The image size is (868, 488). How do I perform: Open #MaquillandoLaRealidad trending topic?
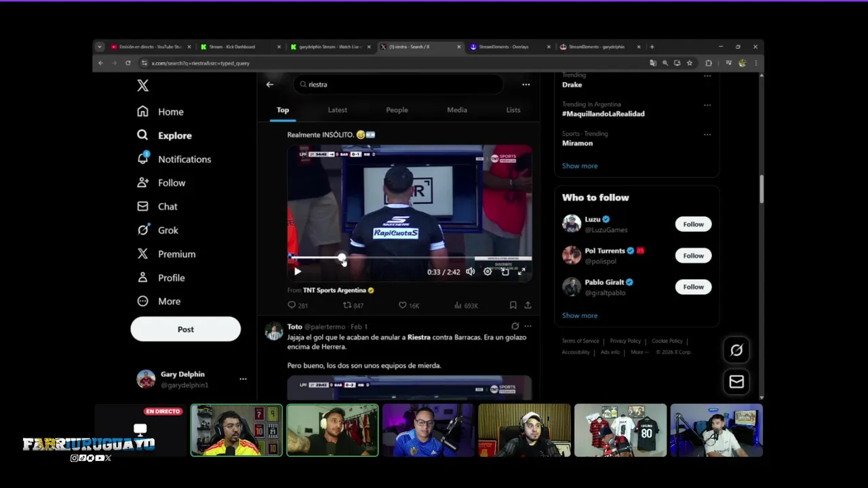click(603, 114)
